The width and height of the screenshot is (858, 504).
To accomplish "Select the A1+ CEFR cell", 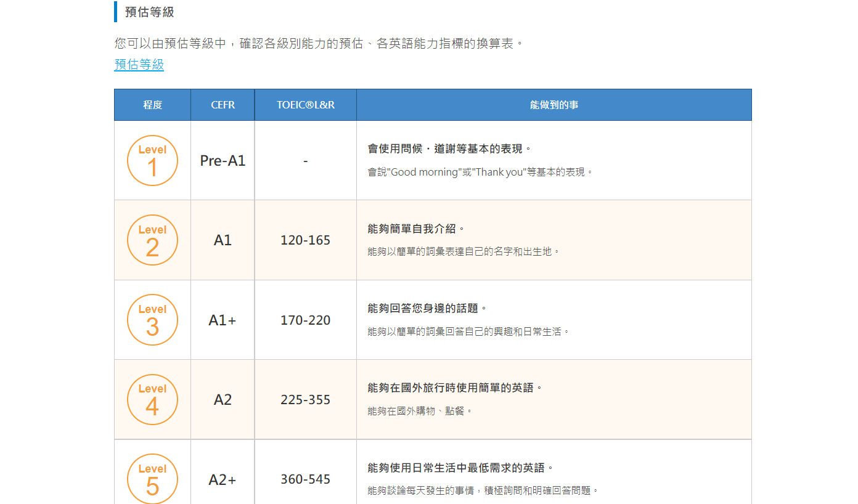I will pos(223,320).
